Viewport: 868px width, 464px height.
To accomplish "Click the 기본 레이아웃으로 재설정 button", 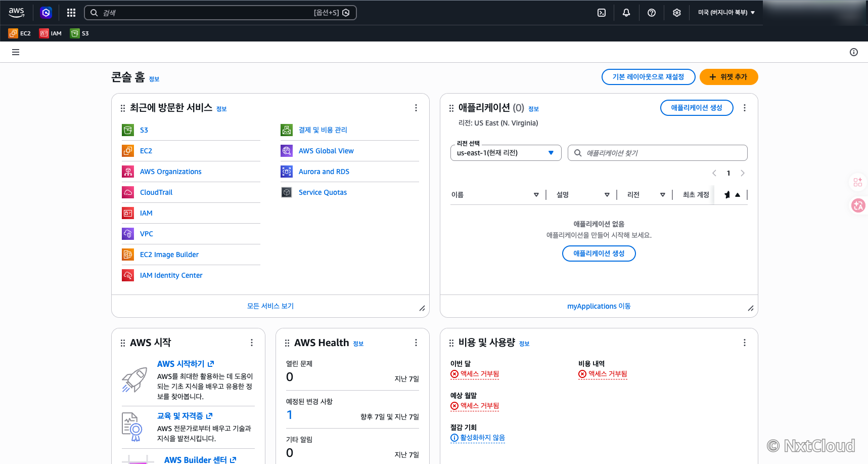I will pos(649,77).
